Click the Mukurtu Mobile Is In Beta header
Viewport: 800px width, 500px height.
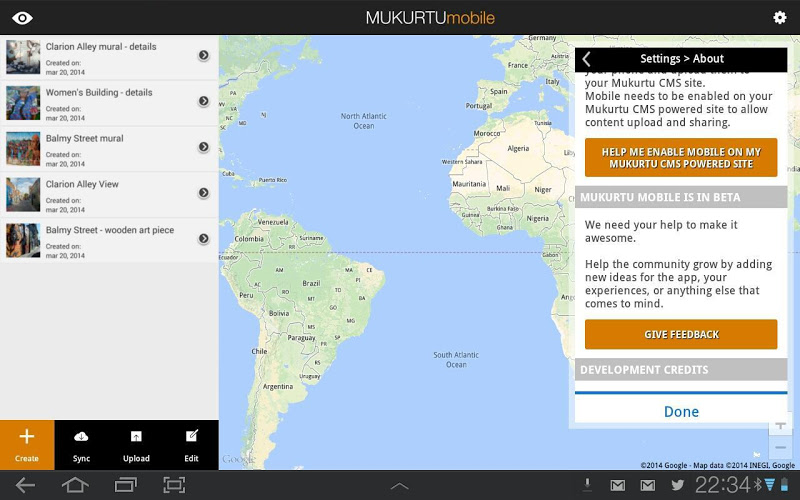pyautogui.click(x=681, y=197)
